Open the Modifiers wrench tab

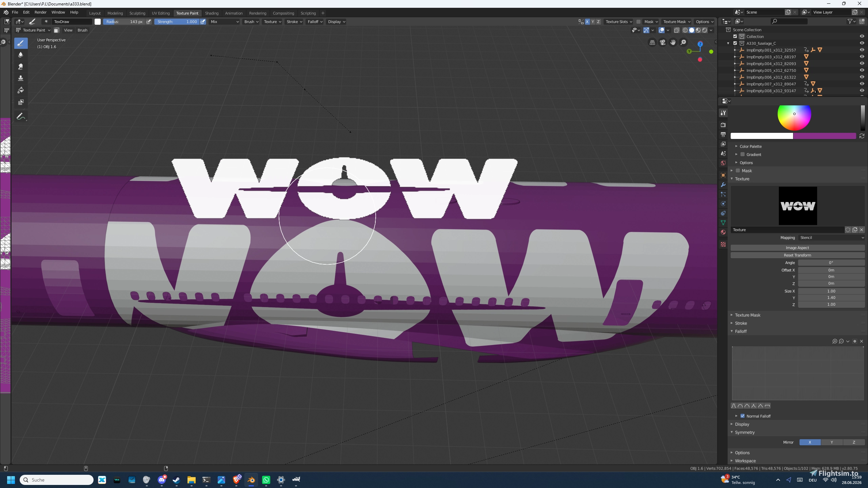pos(723,185)
